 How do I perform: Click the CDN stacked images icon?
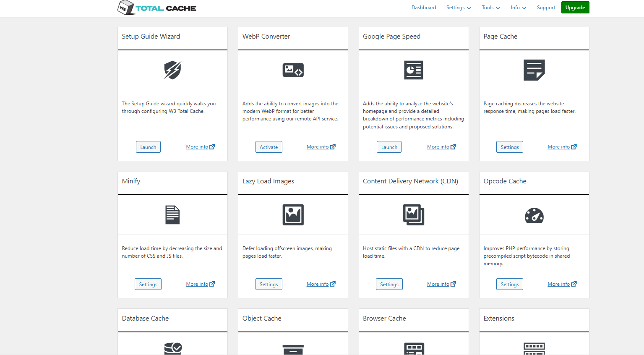413,215
